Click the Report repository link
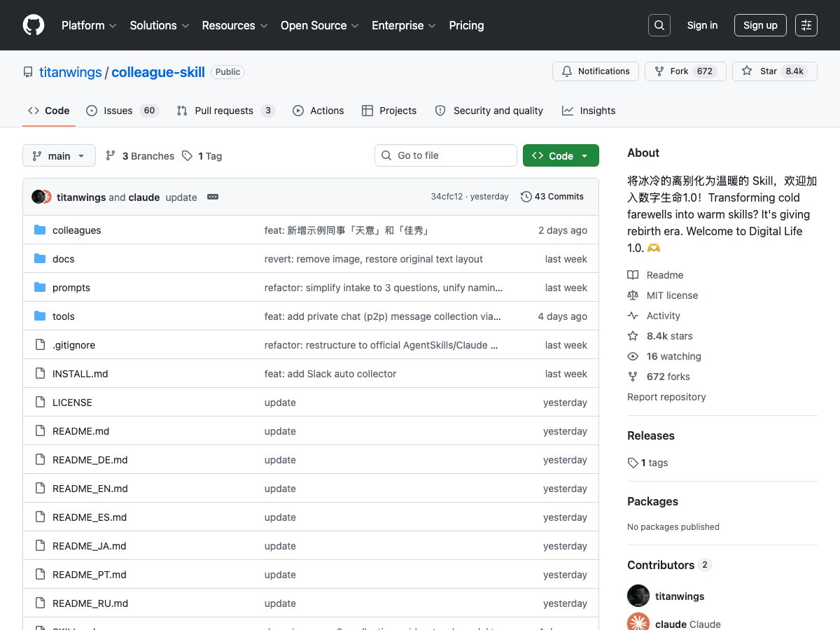This screenshot has height=630, width=840. (x=666, y=397)
